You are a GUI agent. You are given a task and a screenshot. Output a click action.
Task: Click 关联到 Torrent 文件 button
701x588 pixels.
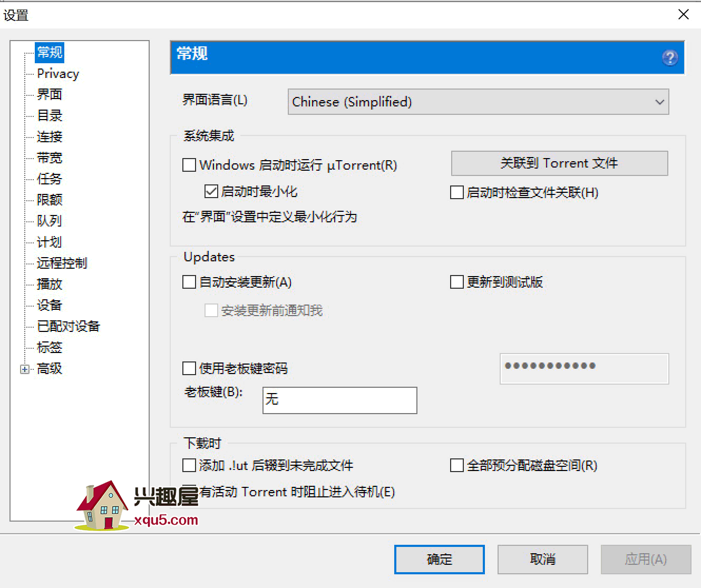(x=559, y=163)
